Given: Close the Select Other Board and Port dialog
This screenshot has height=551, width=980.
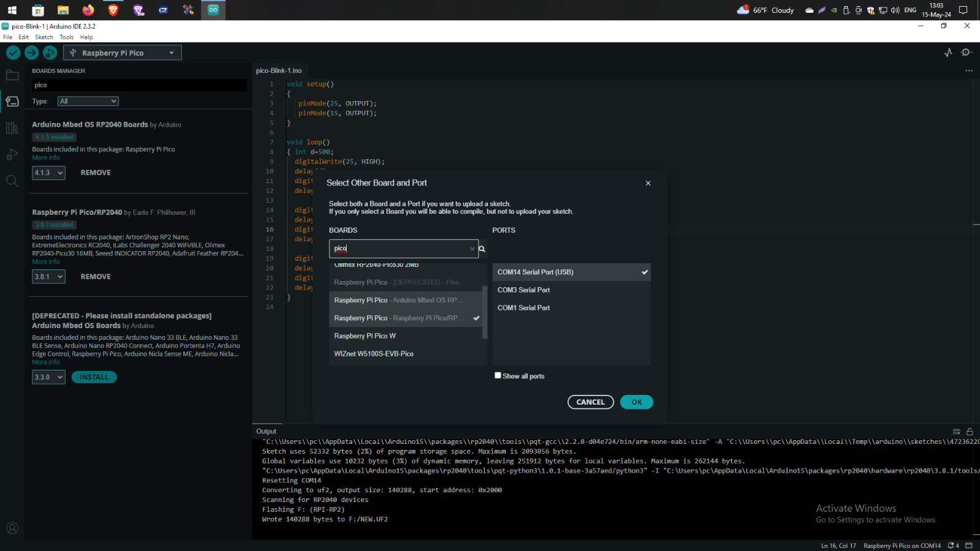Looking at the screenshot, I should coord(648,183).
